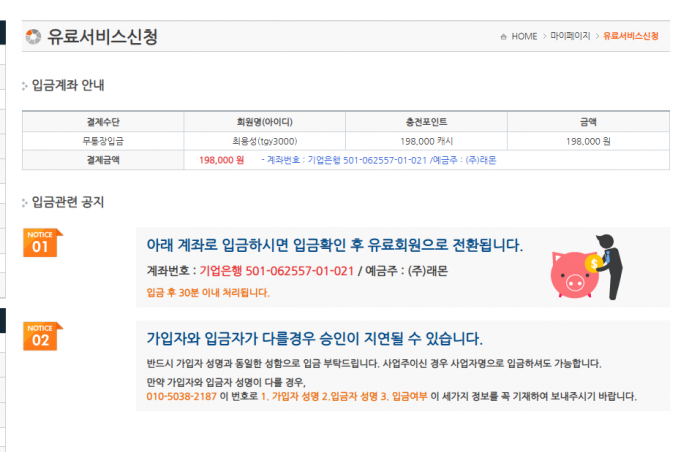700x452 pixels.
Task: Select the 무통장입금 payment method cell
Action: [x=103, y=141]
